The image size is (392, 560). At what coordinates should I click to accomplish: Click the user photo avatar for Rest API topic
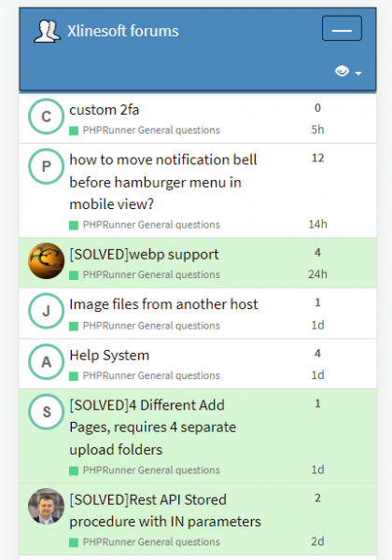[x=46, y=506]
